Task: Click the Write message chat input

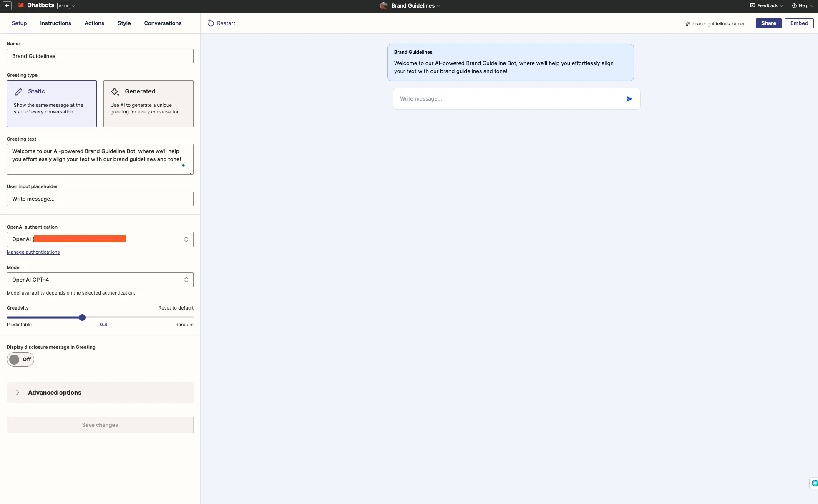Action: click(x=509, y=99)
